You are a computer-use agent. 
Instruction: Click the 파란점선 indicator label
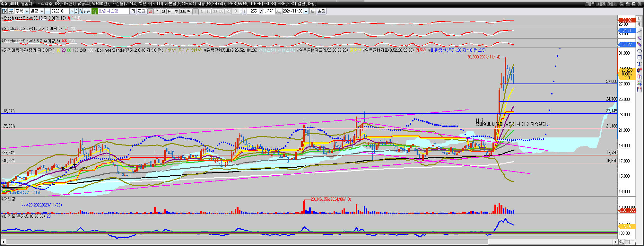pos(458,50)
